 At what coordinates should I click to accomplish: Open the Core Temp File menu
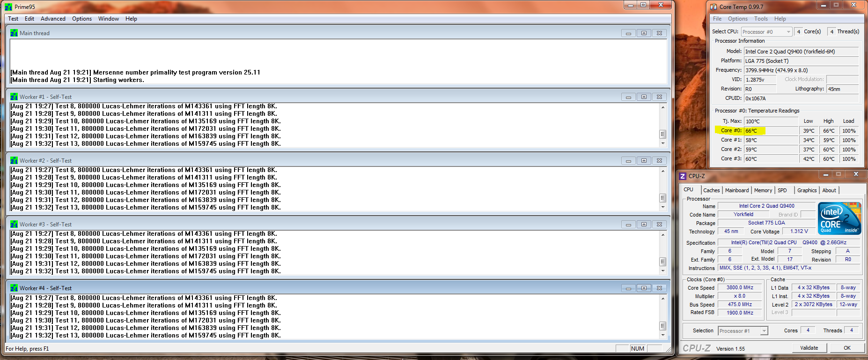(x=717, y=19)
